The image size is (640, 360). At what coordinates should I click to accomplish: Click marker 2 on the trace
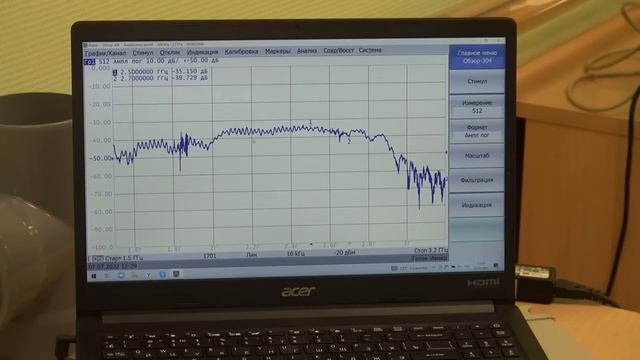(x=349, y=142)
